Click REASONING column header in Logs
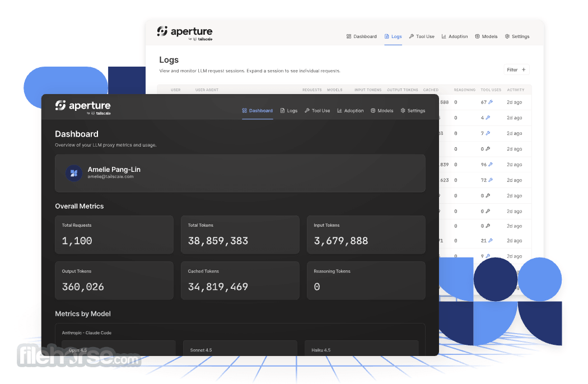This screenshot has height=384, width=588. click(x=465, y=90)
